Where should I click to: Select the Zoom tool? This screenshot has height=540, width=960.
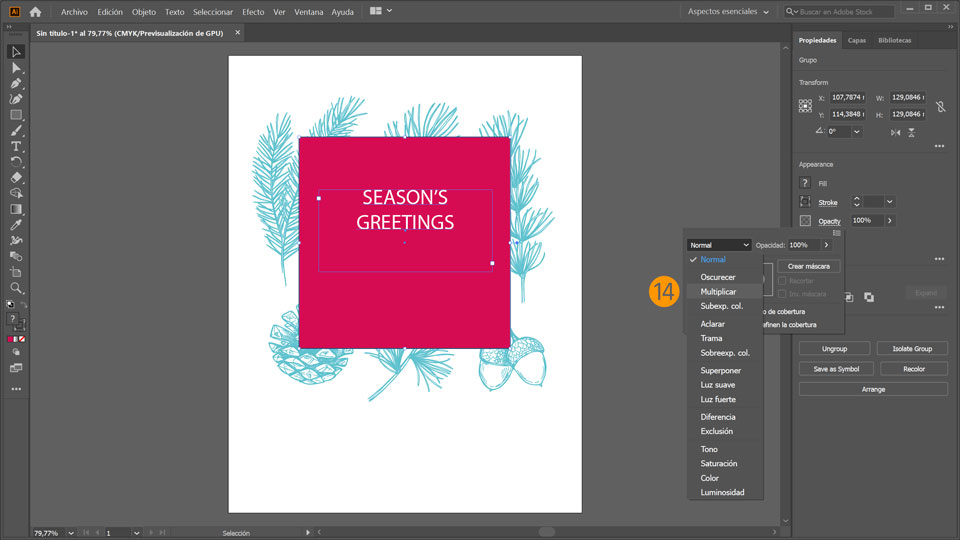16,288
